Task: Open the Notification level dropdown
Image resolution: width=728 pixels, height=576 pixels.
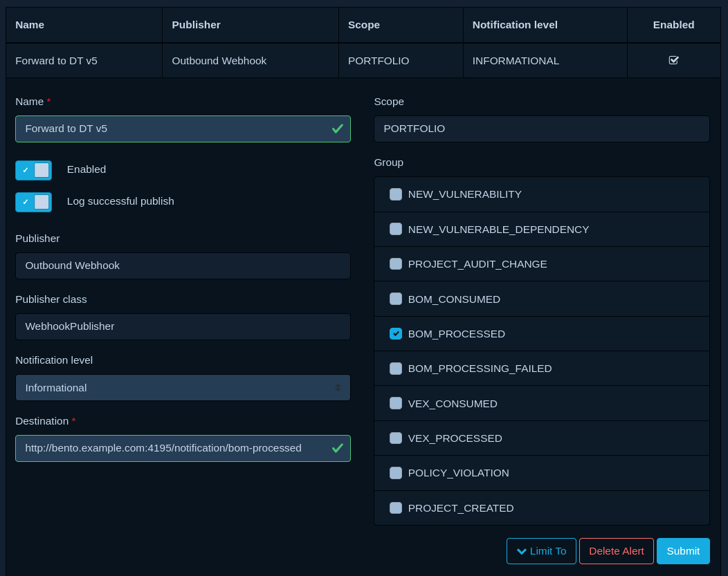Action: [x=183, y=387]
